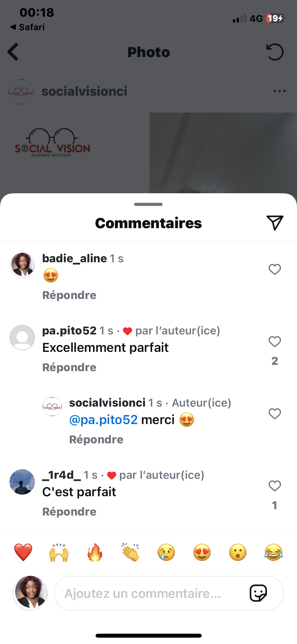Open the three-dot post options menu

[279, 91]
